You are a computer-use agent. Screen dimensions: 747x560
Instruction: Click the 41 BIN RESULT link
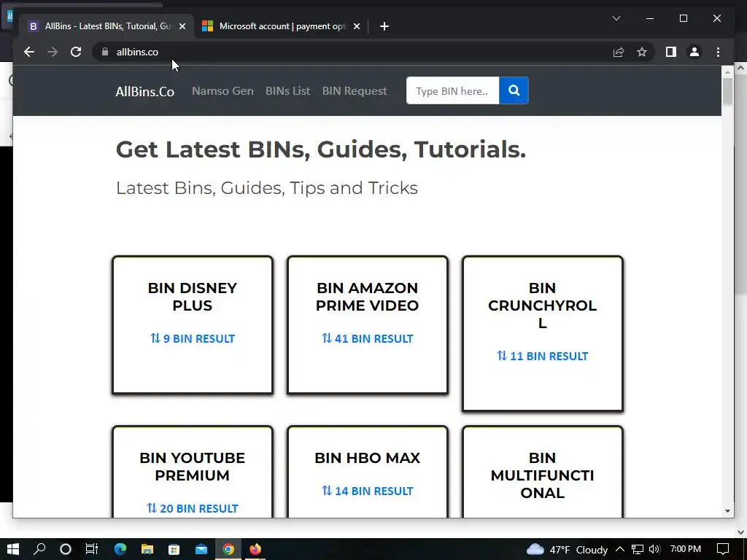[368, 338]
